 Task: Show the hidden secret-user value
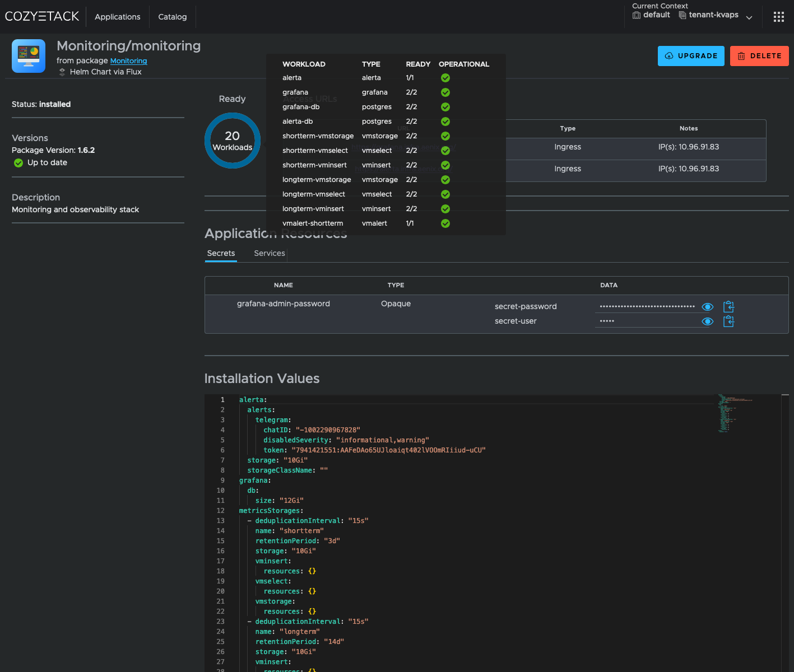click(707, 321)
